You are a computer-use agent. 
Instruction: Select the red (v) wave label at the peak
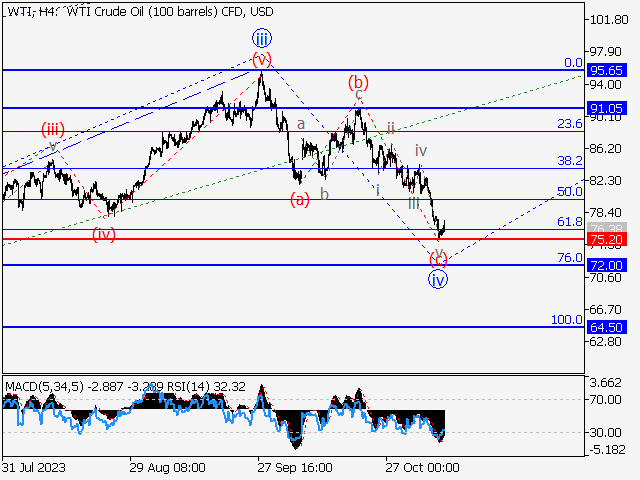[262, 60]
